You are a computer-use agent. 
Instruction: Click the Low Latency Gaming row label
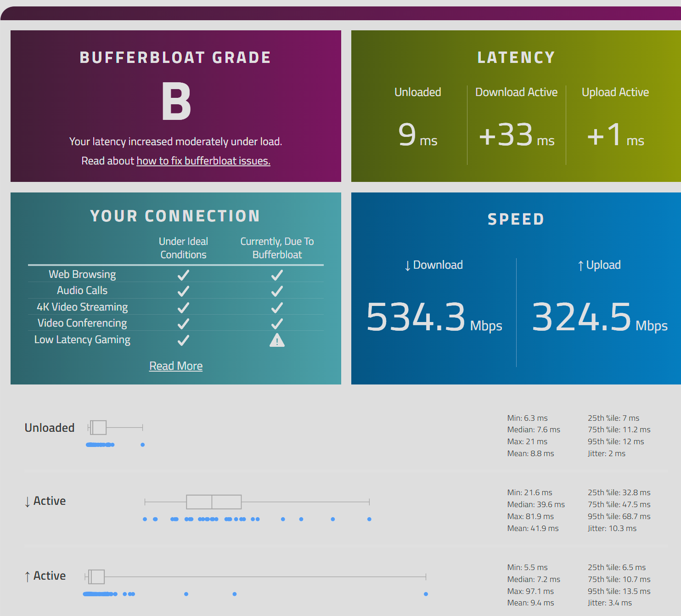pos(82,339)
